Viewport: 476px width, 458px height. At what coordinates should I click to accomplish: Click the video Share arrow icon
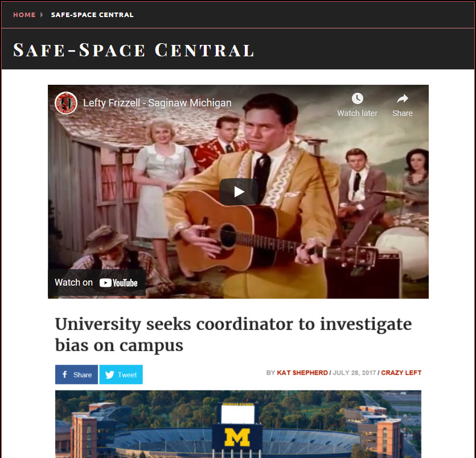coord(402,98)
